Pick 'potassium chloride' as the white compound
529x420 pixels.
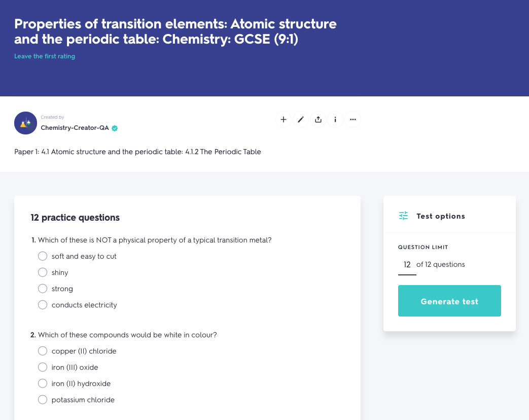click(x=43, y=399)
